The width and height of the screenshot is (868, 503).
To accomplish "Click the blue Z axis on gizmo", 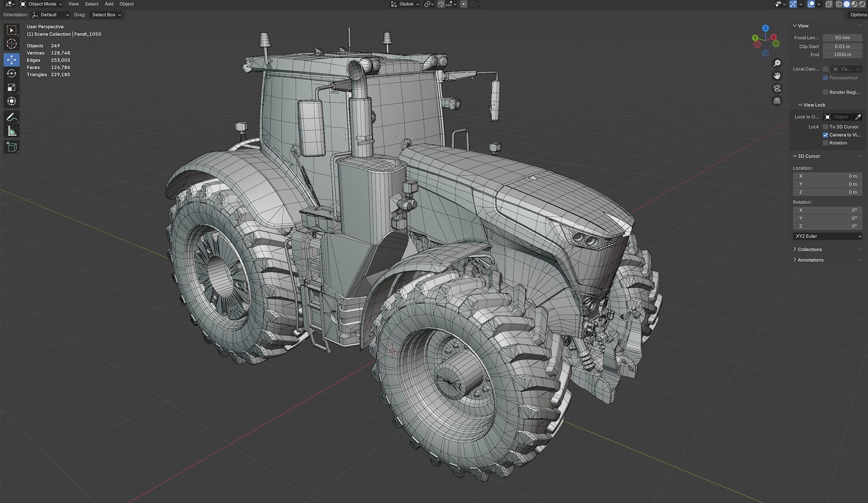I will (x=766, y=28).
